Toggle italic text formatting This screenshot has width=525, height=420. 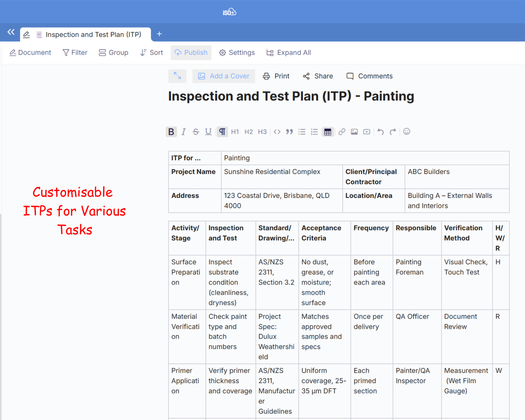(x=183, y=132)
